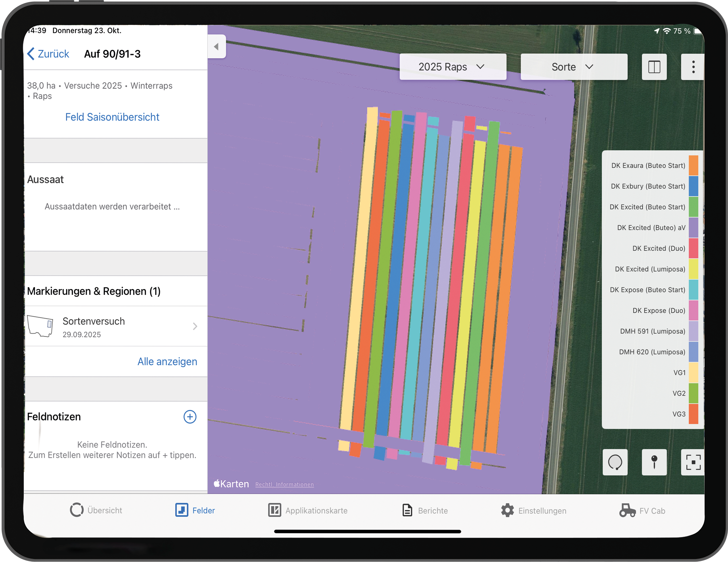
Task: Select DK Expose (Duo) pink swatch
Action: 693,310
